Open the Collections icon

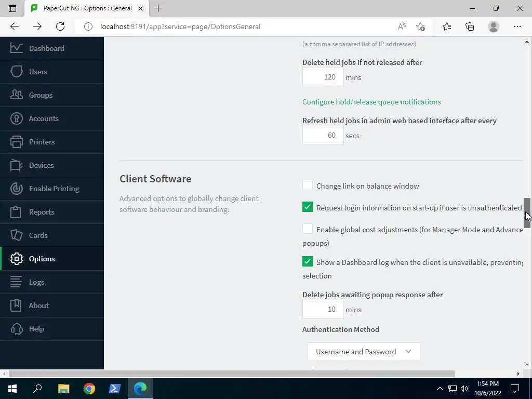tap(470, 26)
